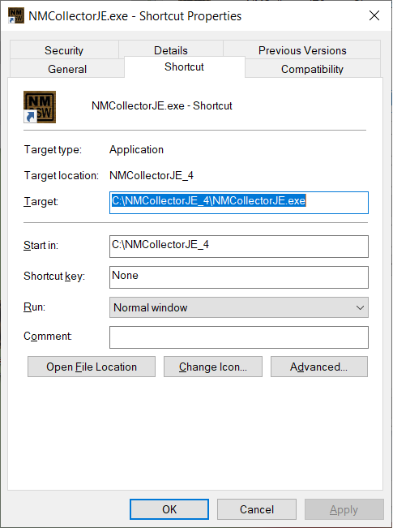The image size is (393, 532).
Task: Click the 'NMCollectorJE_4' target location value
Action: 152,175
